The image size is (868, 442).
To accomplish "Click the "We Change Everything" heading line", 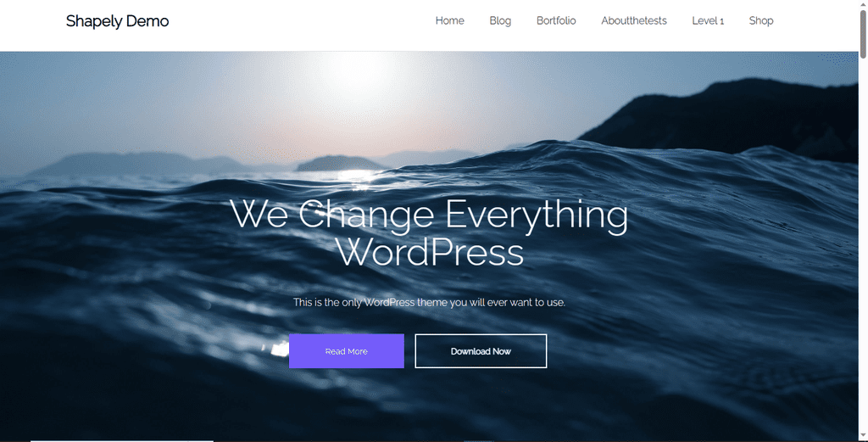I will click(429, 214).
